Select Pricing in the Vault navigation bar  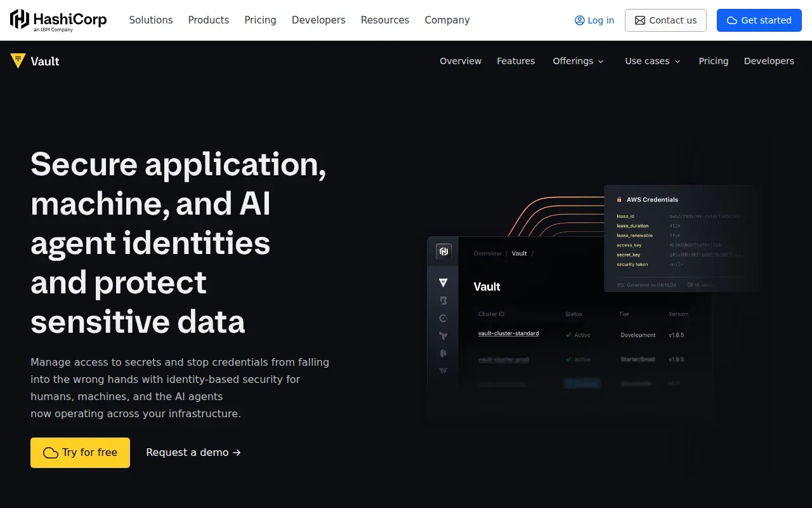click(714, 61)
